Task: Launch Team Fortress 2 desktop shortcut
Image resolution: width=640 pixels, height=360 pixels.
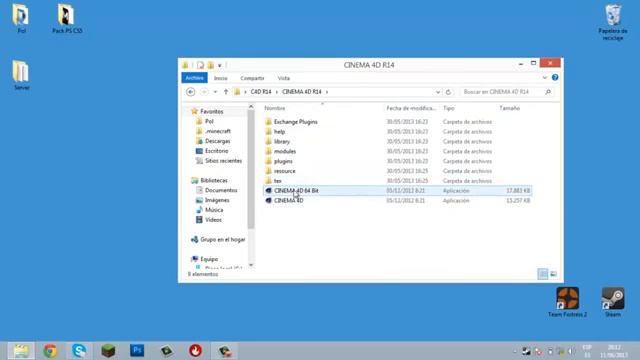Action: [x=567, y=302]
